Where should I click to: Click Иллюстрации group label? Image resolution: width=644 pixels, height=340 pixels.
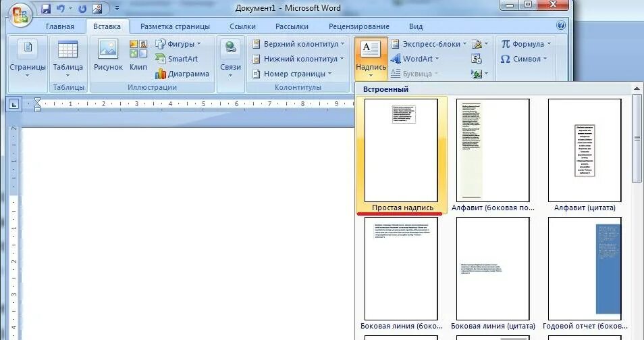tap(152, 87)
